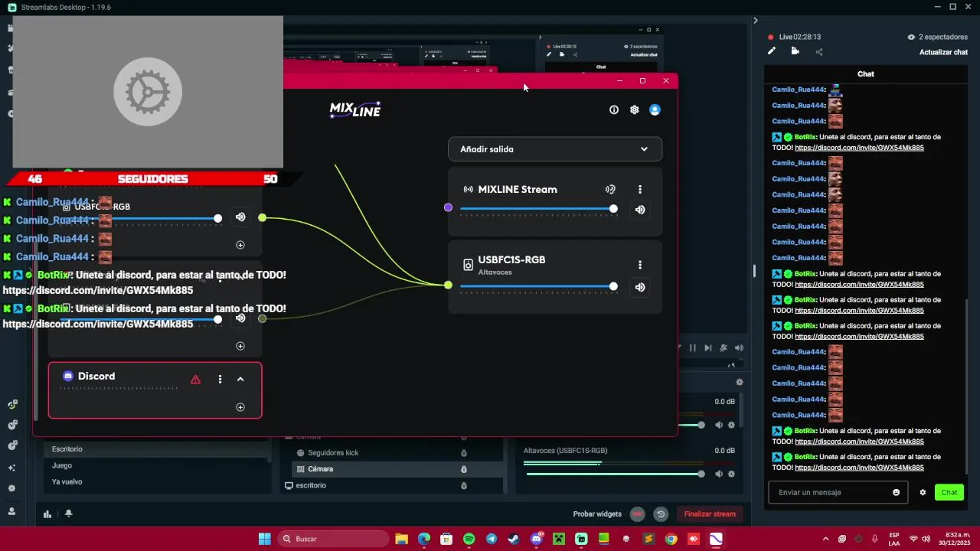Edit stream info pencil icon
This screenshot has height=551, width=980.
point(772,51)
